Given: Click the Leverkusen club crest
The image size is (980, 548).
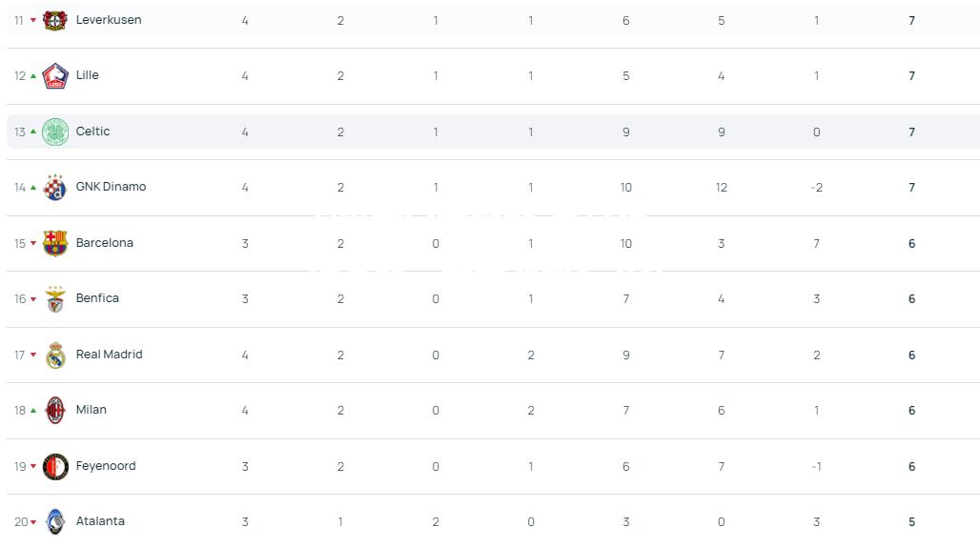Looking at the screenshot, I should coord(55,20).
